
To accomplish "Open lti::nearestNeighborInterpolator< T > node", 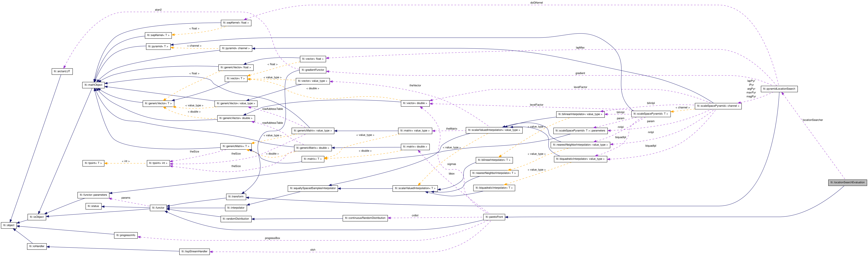I will coord(494,173).
